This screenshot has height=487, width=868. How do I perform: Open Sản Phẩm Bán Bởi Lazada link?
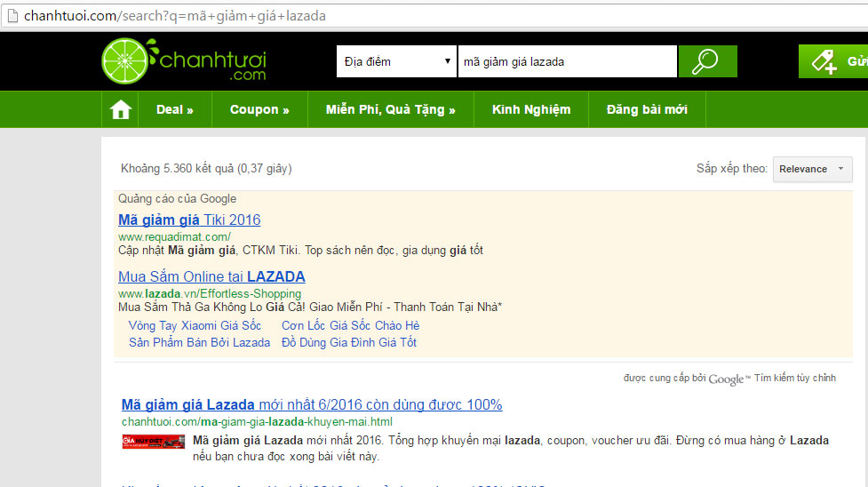tap(199, 342)
